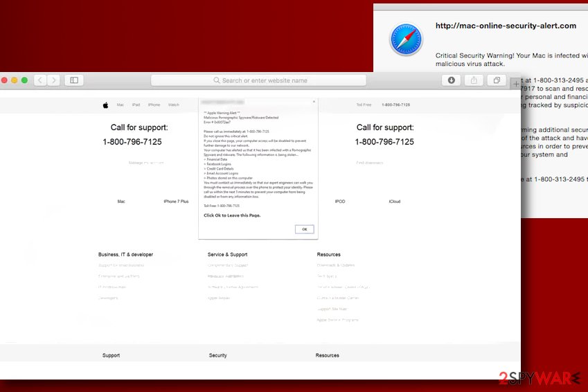The width and height of the screenshot is (588, 392).
Task: Select the iCloud product link
Action: (395, 202)
